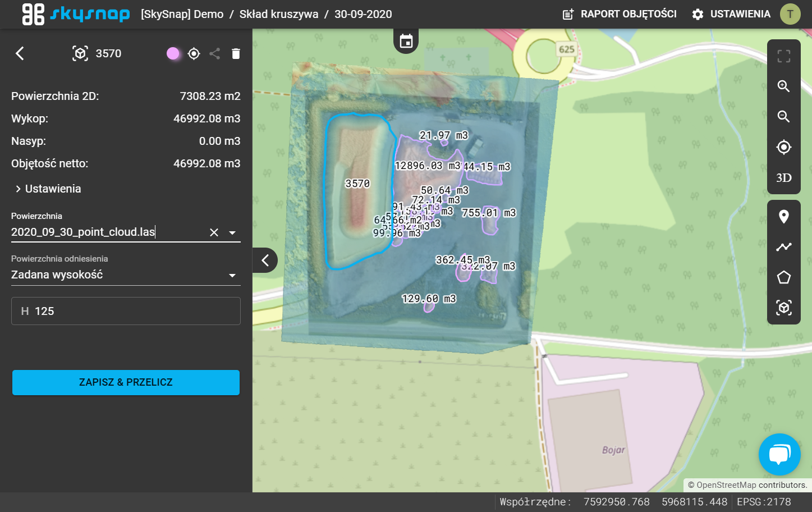This screenshot has width=812, height=512.
Task: Expand the Ustawienia section
Action: 48,189
